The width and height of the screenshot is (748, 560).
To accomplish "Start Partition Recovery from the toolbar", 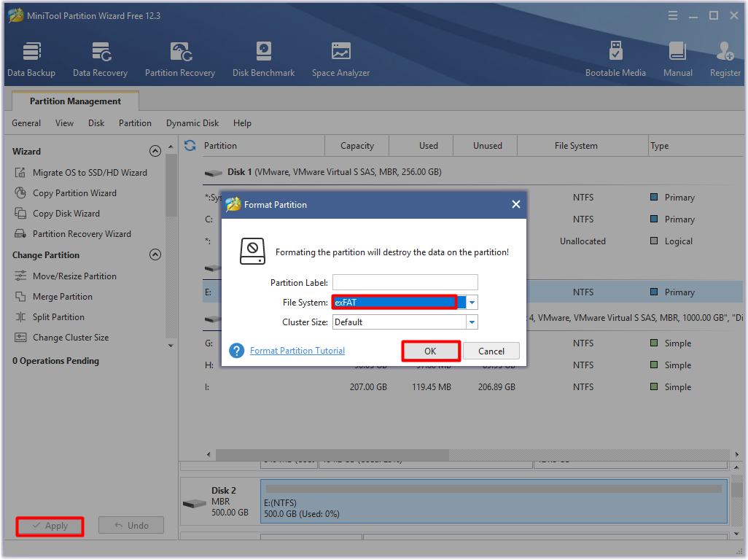I will click(x=179, y=58).
